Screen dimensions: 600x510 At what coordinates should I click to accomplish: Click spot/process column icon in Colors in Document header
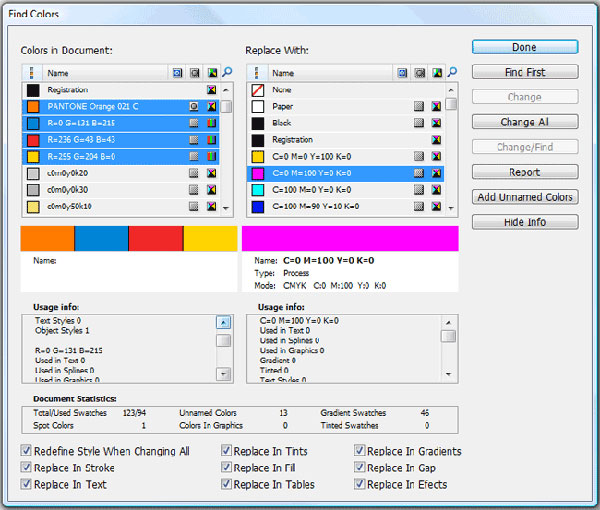point(195,73)
